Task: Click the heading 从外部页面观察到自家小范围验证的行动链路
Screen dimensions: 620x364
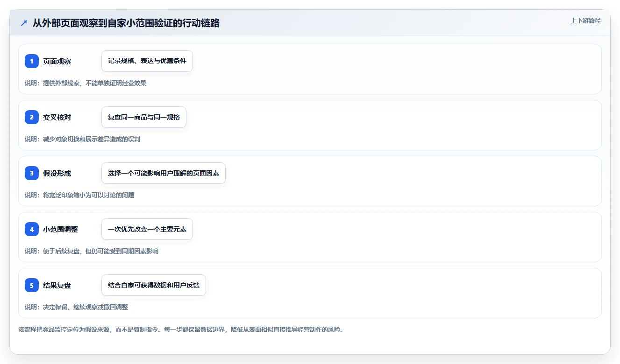Action: point(126,23)
